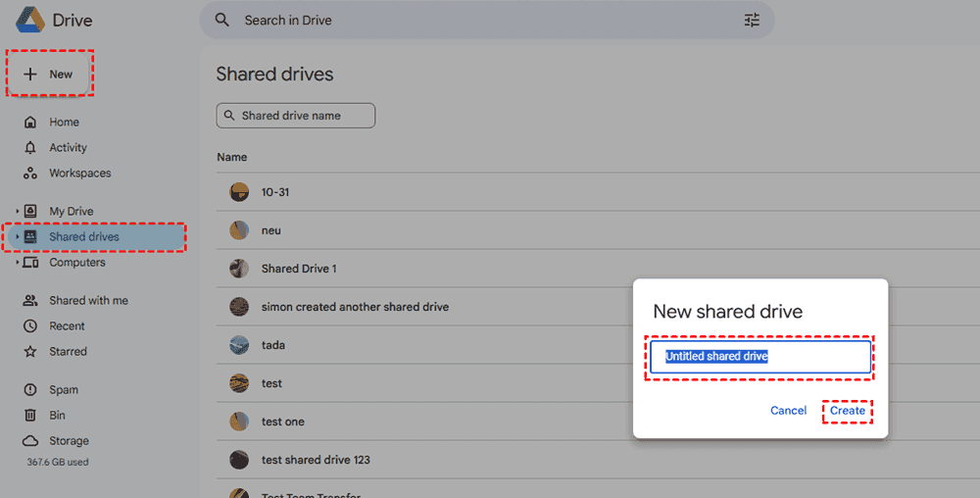Click the shared drive name text field
Viewport: 980px width, 498px height.
click(x=759, y=357)
